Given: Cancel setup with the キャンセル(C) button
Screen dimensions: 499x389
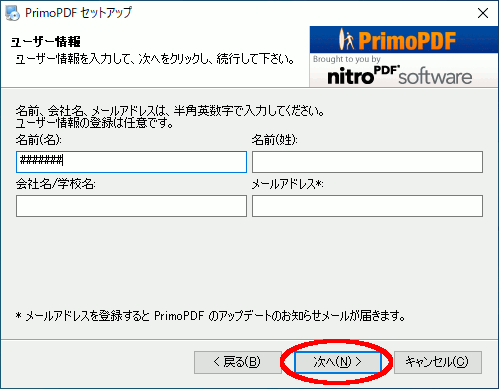Looking at the screenshot, I should pos(438,362).
